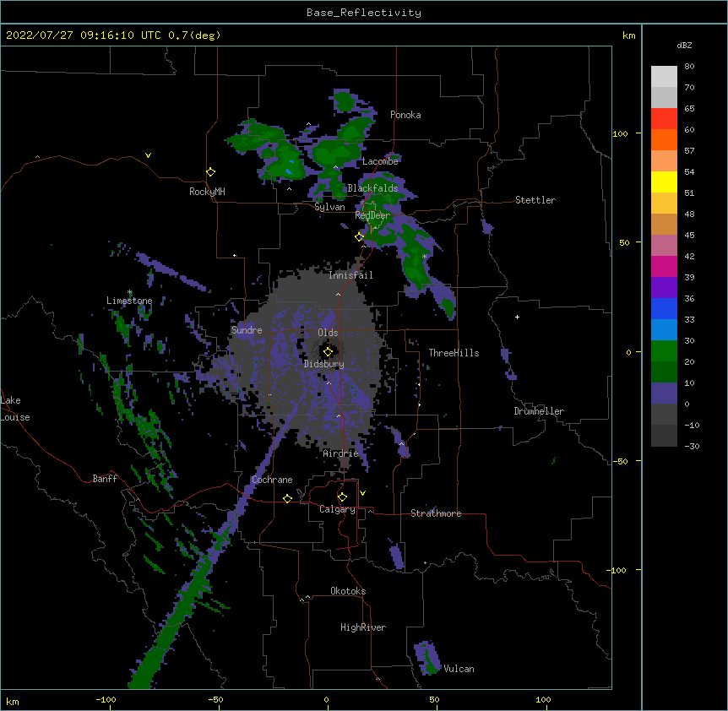Click the green echo cell northwest of Ponoka

344,101
